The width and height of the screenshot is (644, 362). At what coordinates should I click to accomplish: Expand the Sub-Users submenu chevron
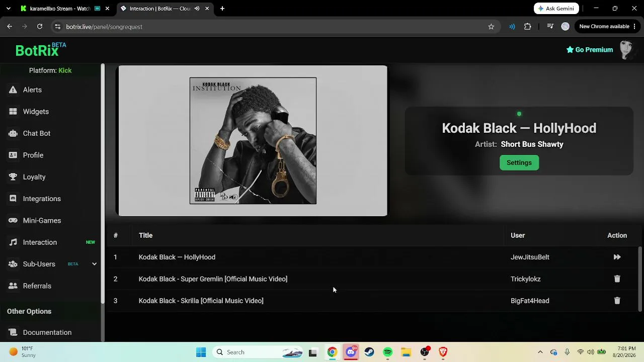[x=94, y=264]
